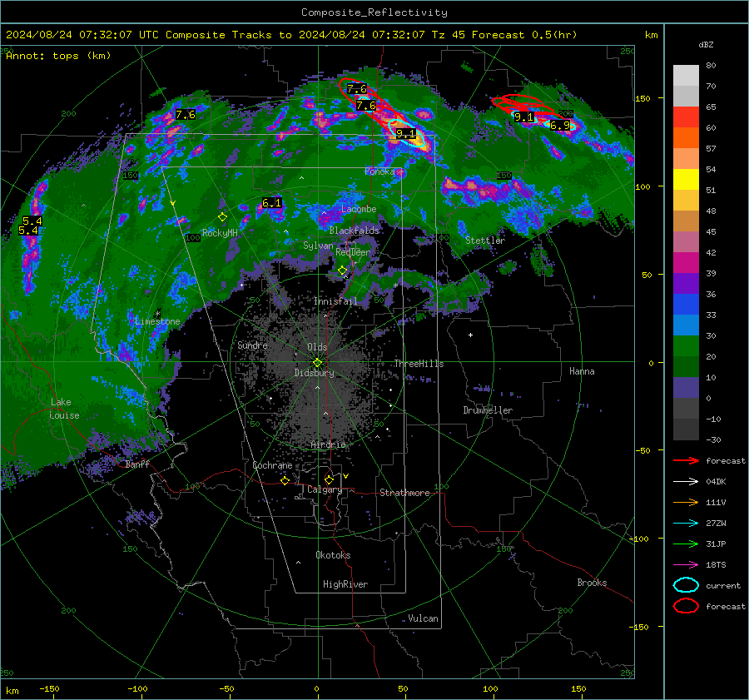Click the Blackfalds label

[x=354, y=231]
